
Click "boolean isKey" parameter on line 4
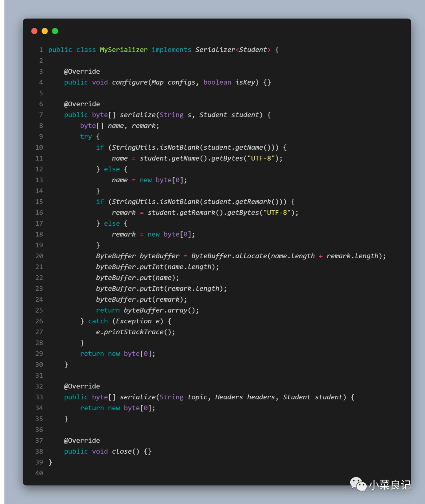229,82
